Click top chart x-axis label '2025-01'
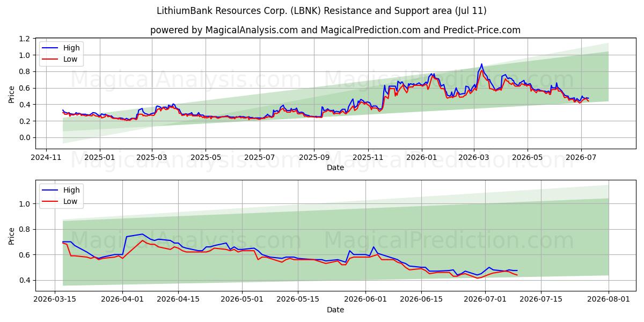 (99, 158)
